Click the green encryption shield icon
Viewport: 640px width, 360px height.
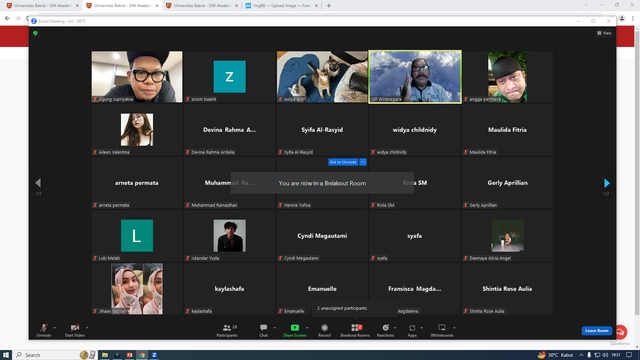pos(36,33)
